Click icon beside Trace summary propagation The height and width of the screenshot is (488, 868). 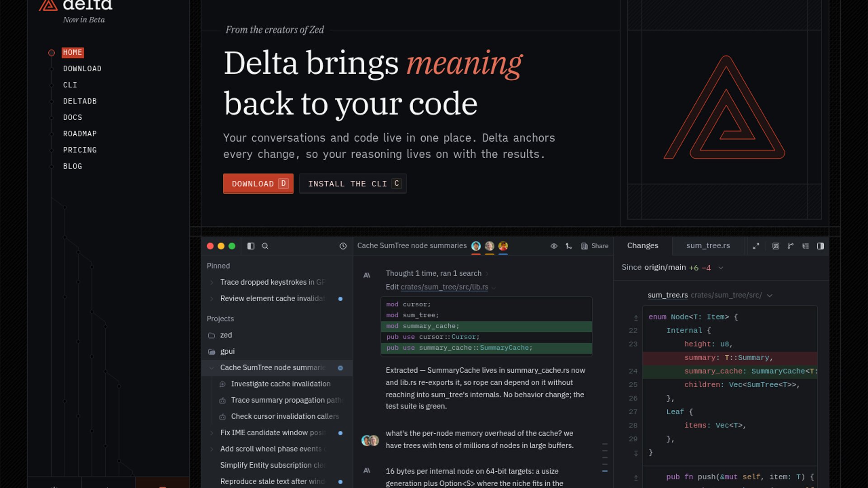222,400
